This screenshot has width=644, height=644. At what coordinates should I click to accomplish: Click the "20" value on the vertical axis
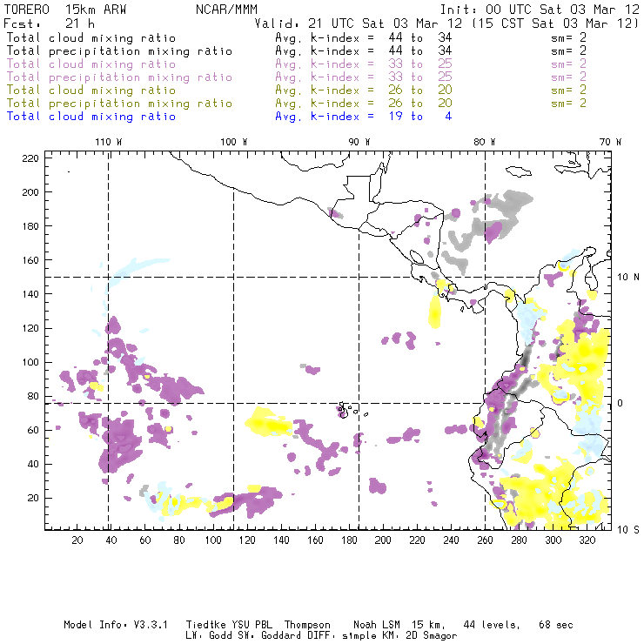click(33, 498)
